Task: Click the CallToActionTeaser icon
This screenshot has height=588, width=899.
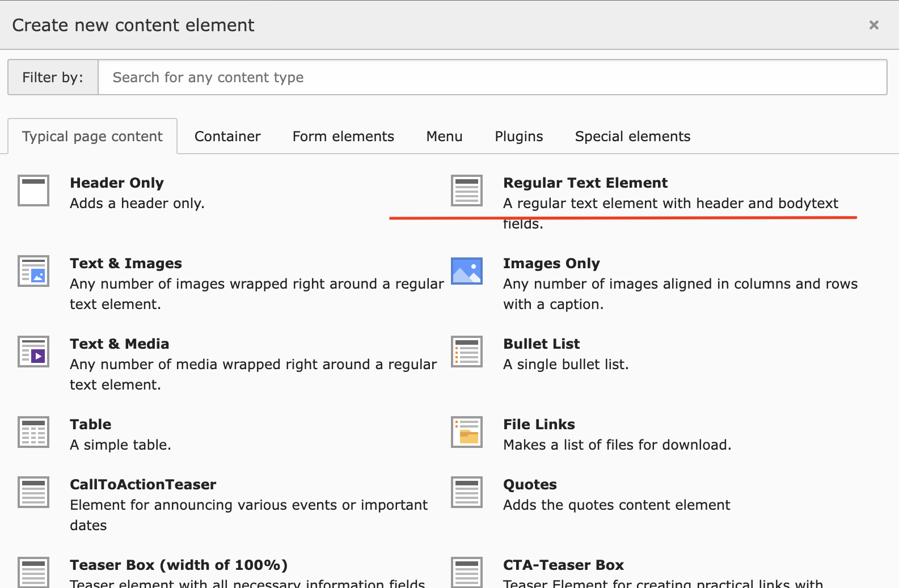Action: coord(33,492)
